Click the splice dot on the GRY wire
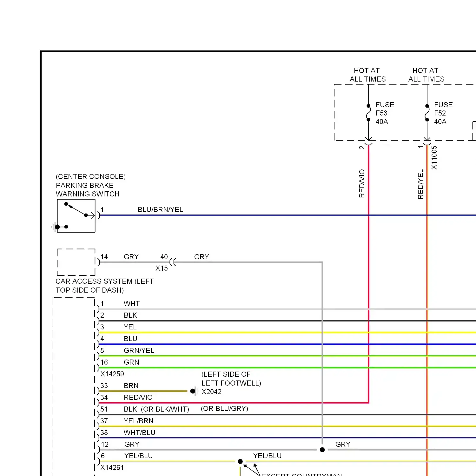Viewport: 476px width, 476px height. (x=322, y=450)
